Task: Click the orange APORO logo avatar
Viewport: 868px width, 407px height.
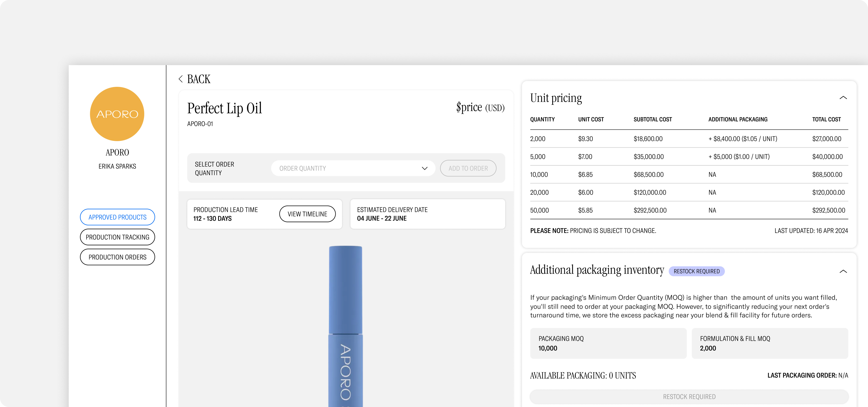Action: pos(117,114)
